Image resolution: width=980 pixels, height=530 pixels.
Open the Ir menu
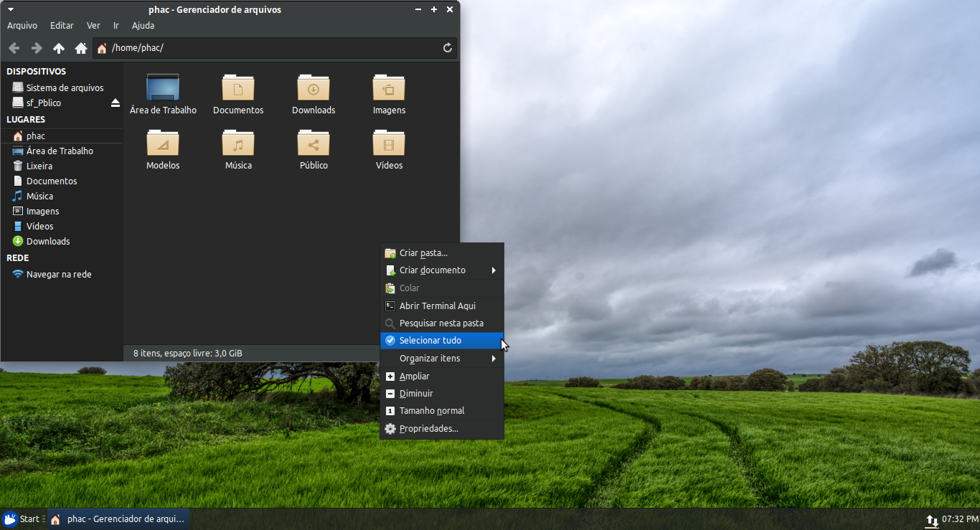[x=116, y=25]
